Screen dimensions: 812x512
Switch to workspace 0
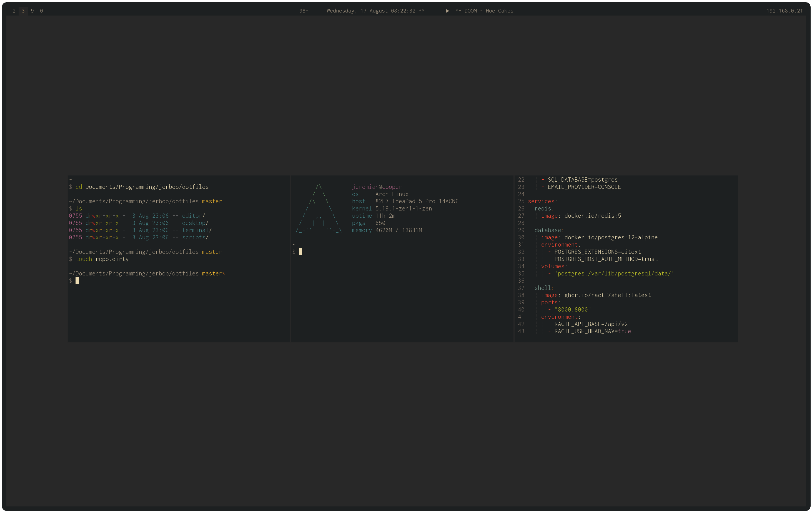41,11
